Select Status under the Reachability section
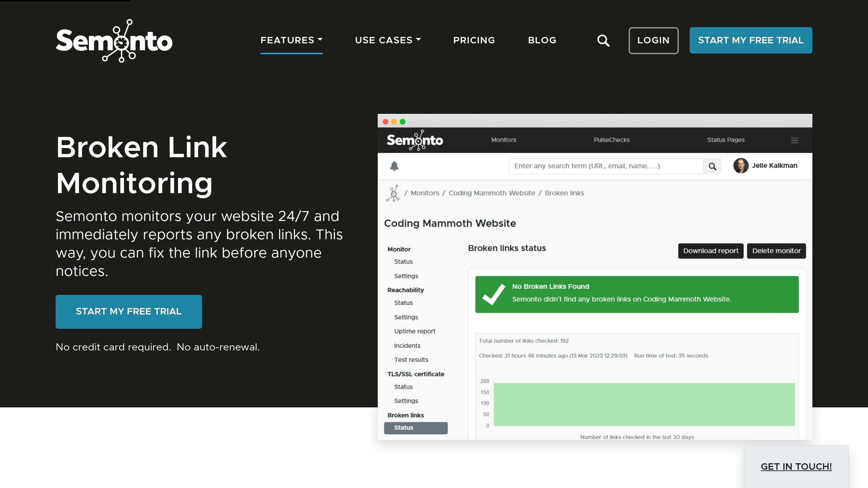Image resolution: width=868 pixels, height=488 pixels. coord(403,303)
